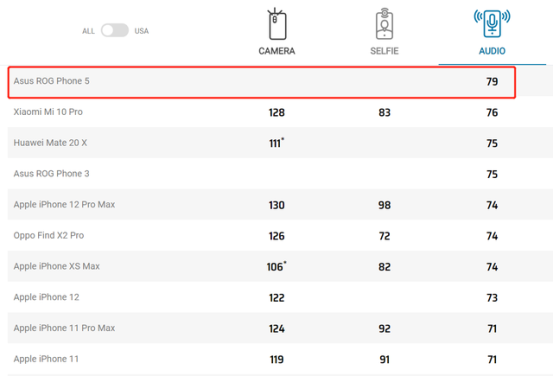
Task: Select the ALL label beside the switch
Action: point(88,31)
